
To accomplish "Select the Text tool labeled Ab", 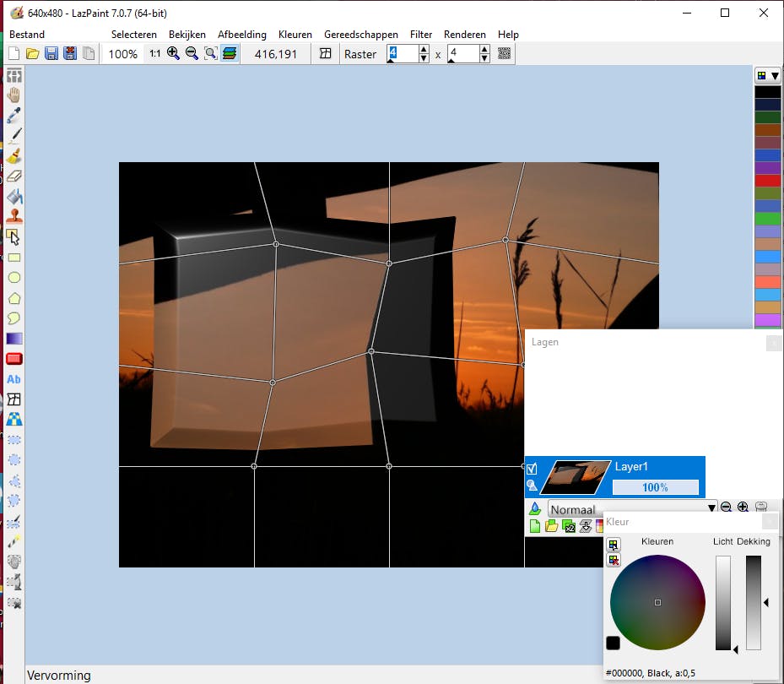I will tap(14, 379).
